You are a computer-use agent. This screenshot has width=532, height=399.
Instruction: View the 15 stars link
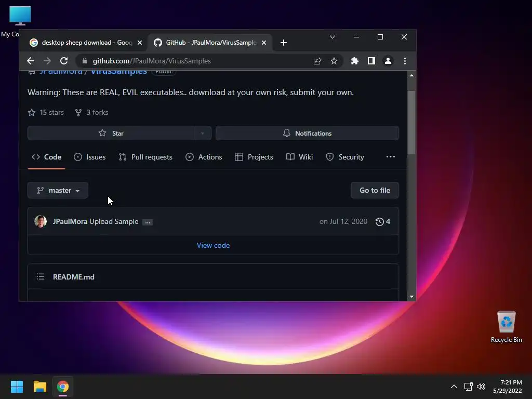pos(46,112)
